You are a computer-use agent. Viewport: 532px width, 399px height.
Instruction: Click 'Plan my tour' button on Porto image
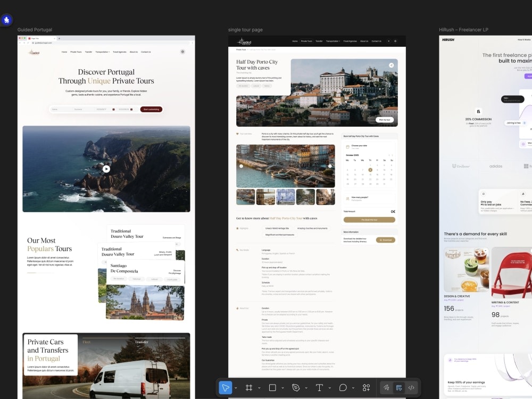click(385, 120)
